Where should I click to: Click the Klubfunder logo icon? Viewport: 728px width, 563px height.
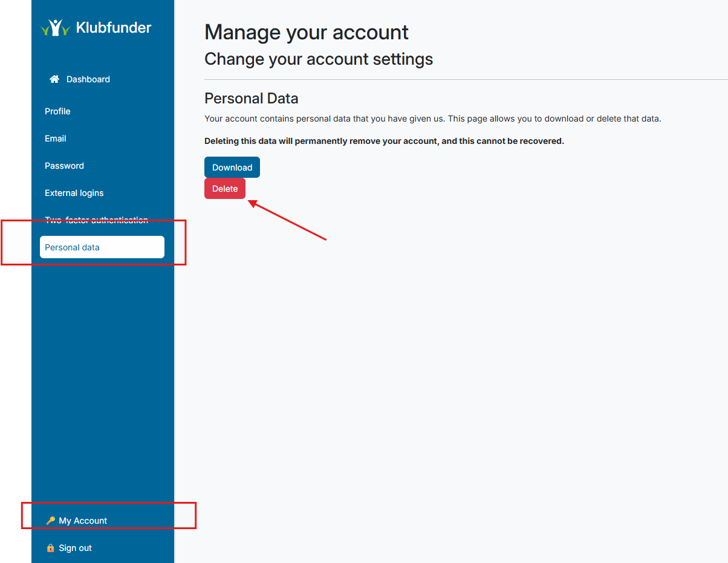click(x=54, y=27)
